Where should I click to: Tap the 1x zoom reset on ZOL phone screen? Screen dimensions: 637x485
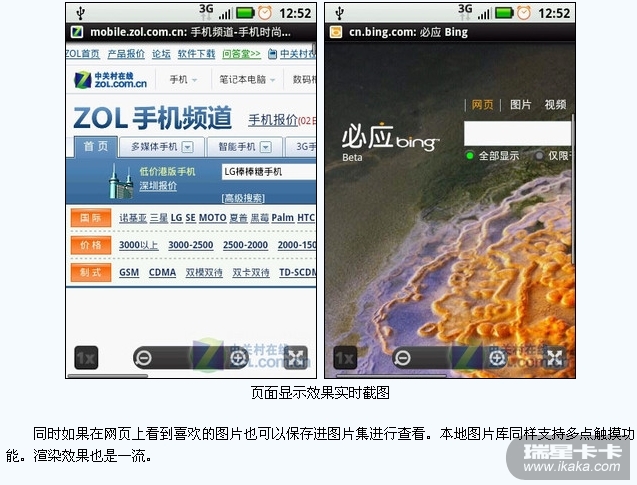[x=86, y=358]
